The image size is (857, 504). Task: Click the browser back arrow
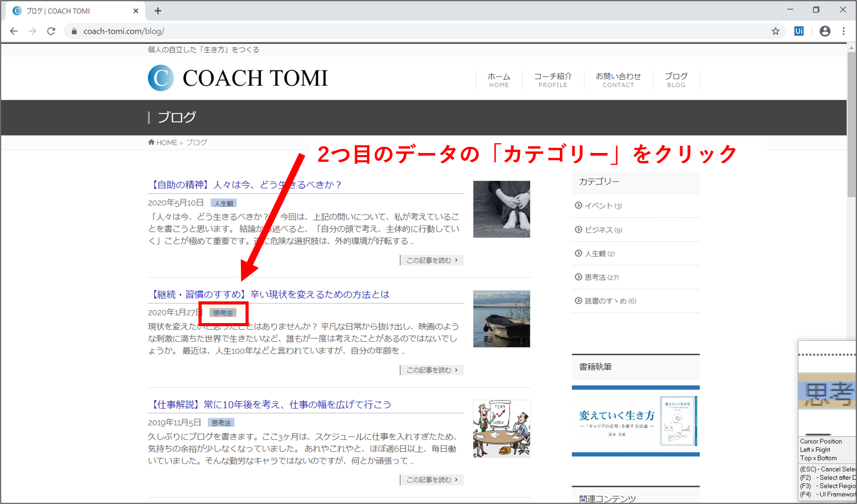click(x=14, y=31)
